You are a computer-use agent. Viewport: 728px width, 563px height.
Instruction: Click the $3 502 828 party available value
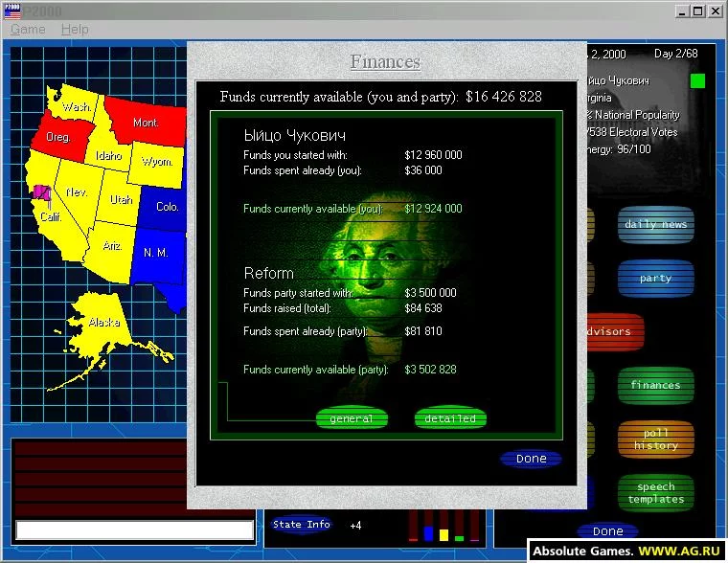(430, 370)
